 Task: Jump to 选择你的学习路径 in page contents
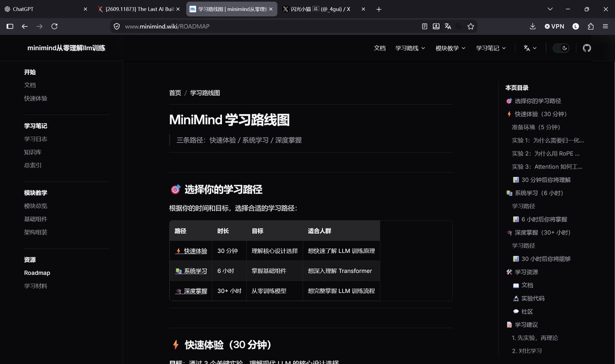tap(534, 101)
